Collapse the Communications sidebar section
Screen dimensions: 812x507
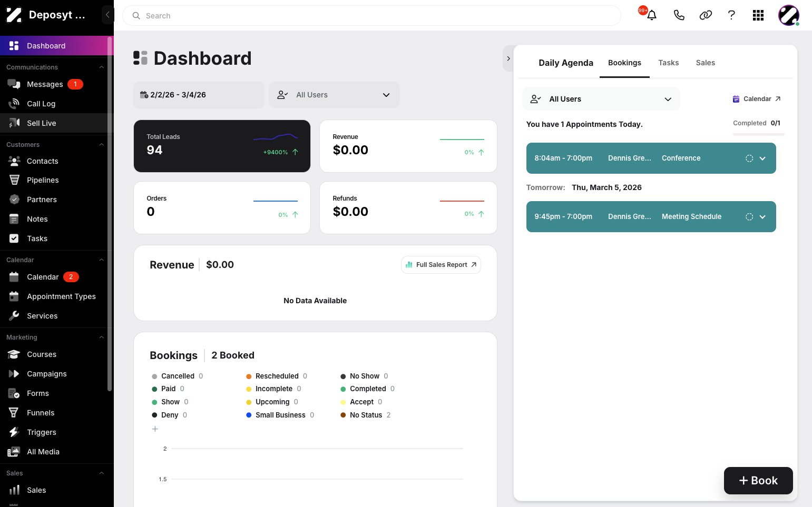coord(101,67)
